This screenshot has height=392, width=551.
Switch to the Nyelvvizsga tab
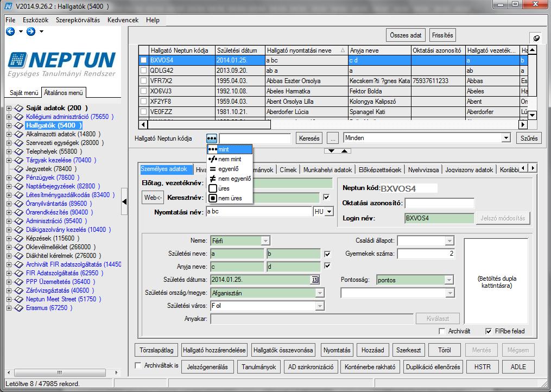point(423,170)
